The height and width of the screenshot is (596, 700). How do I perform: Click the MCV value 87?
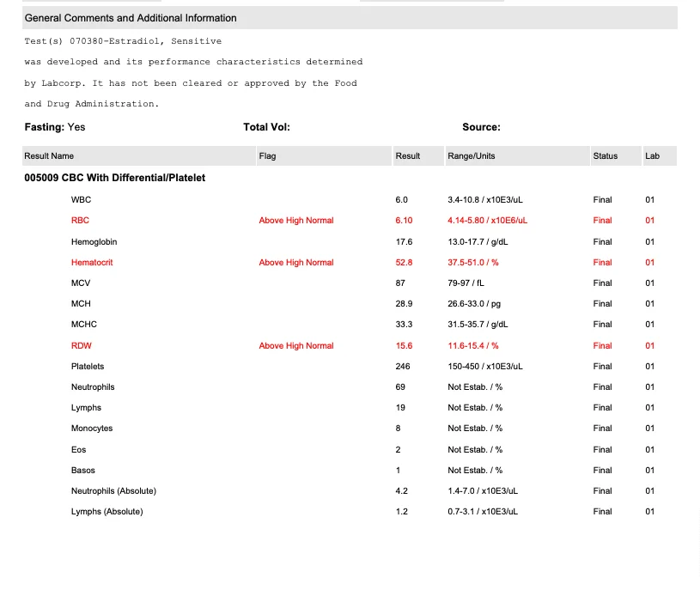tap(400, 283)
